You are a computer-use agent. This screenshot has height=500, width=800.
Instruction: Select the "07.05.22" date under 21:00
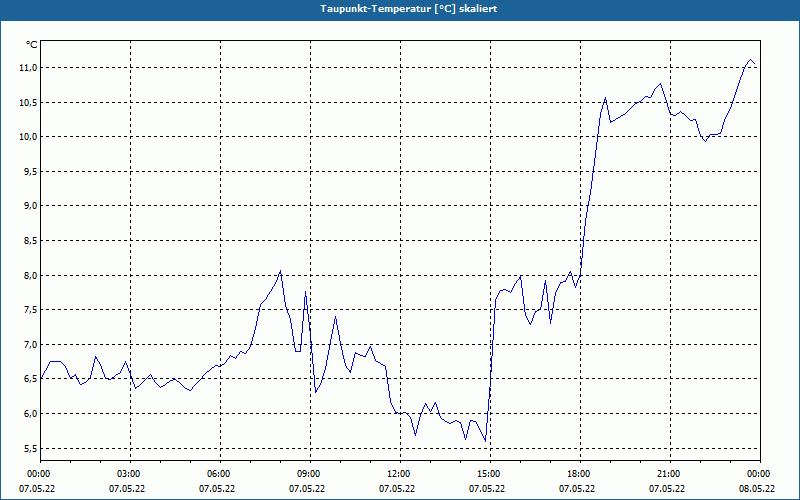pos(667,489)
